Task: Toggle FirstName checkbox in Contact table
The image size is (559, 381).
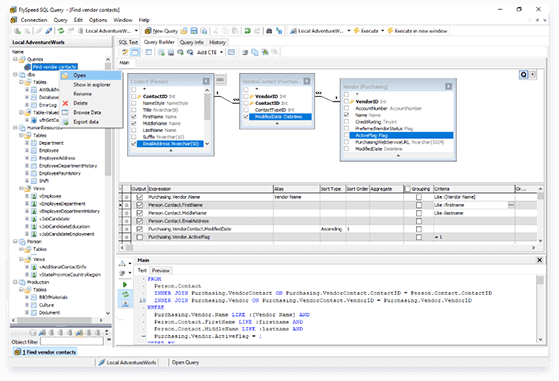Action: (134, 117)
